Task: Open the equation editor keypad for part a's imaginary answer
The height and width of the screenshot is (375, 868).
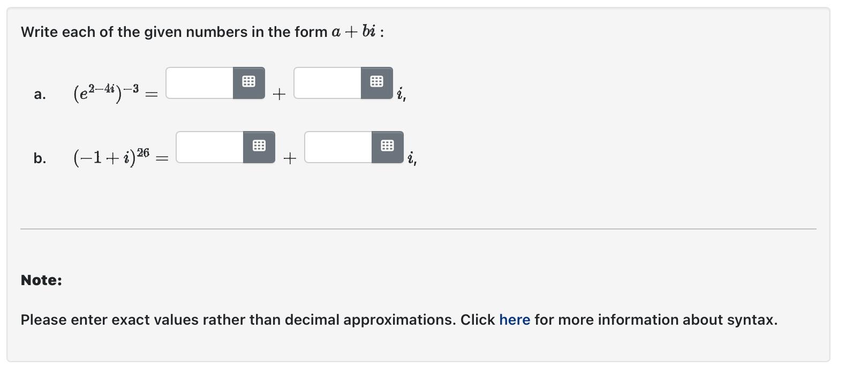Action: pyautogui.click(x=376, y=82)
